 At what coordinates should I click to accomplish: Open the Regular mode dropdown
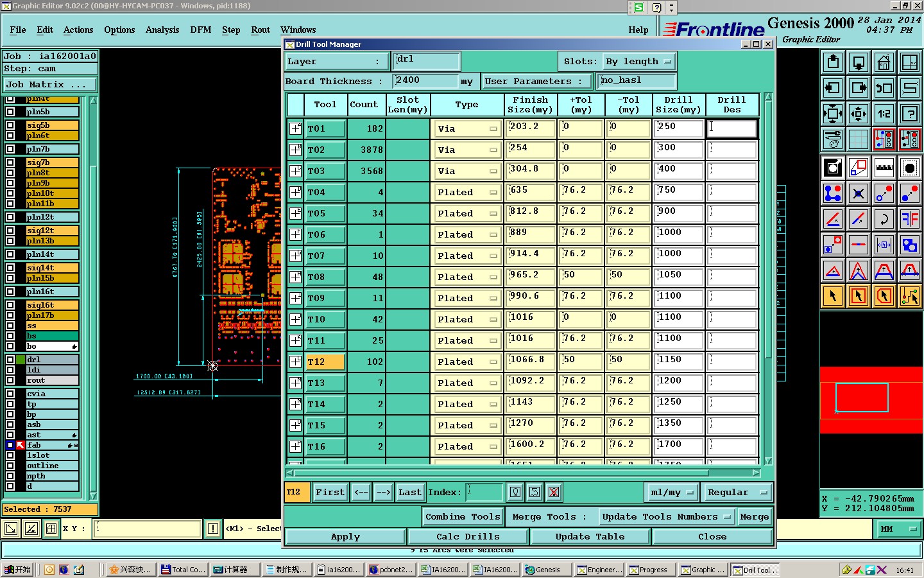coord(737,493)
